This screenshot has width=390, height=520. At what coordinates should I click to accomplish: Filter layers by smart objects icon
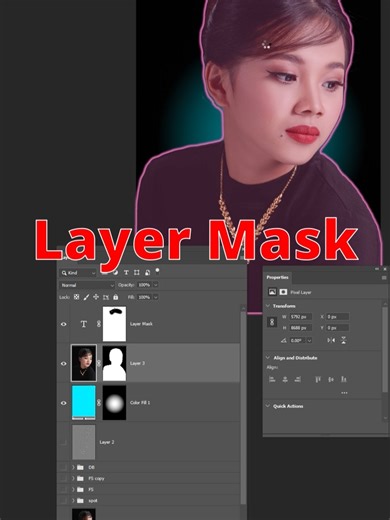pyautogui.click(x=147, y=273)
